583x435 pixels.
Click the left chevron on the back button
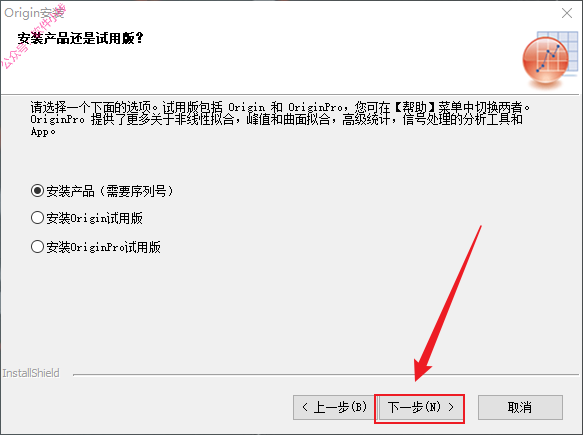(305, 407)
